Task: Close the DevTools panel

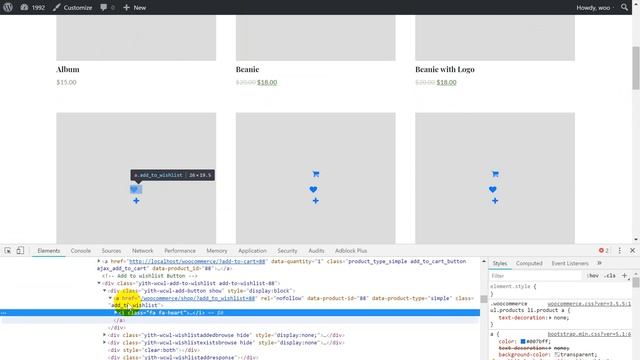Action: 633,251
